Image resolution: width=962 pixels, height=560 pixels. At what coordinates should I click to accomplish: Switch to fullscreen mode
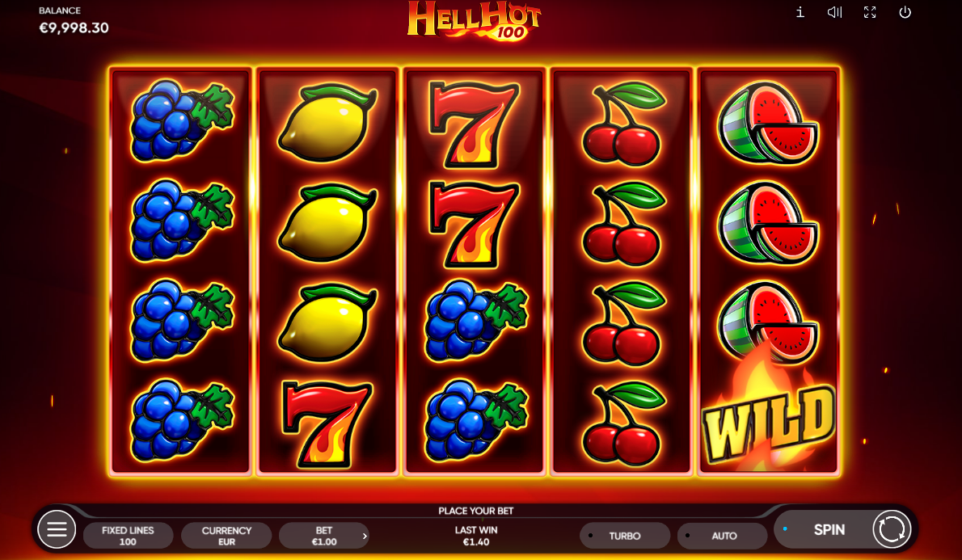[870, 12]
